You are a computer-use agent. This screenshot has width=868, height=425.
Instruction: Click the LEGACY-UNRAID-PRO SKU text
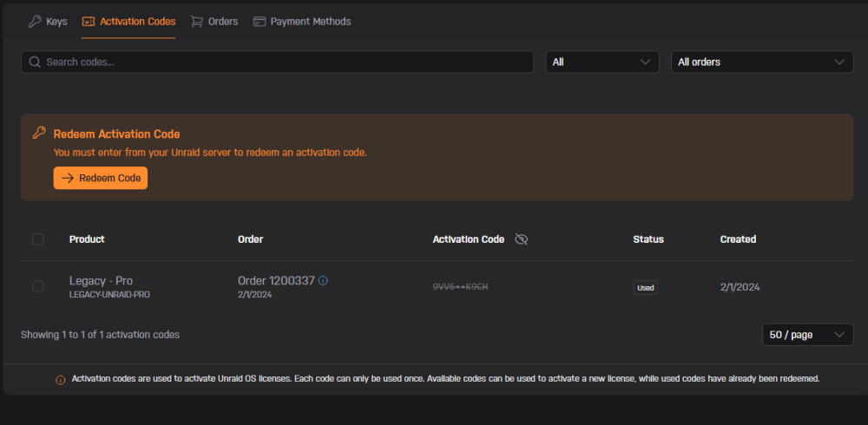(109, 295)
